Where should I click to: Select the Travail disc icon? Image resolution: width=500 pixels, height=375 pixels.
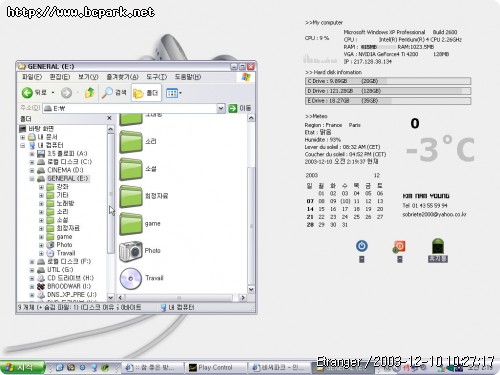click(131, 279)
